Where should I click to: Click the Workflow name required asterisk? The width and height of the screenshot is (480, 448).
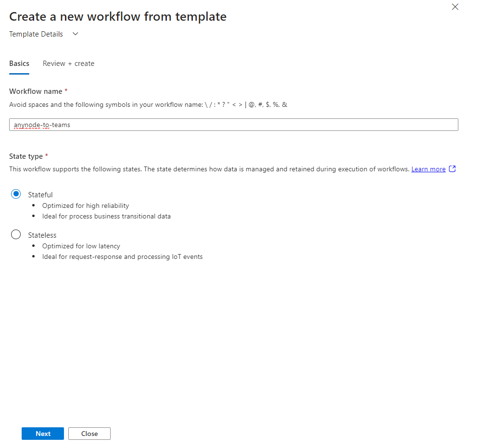[x=66, y=90]
